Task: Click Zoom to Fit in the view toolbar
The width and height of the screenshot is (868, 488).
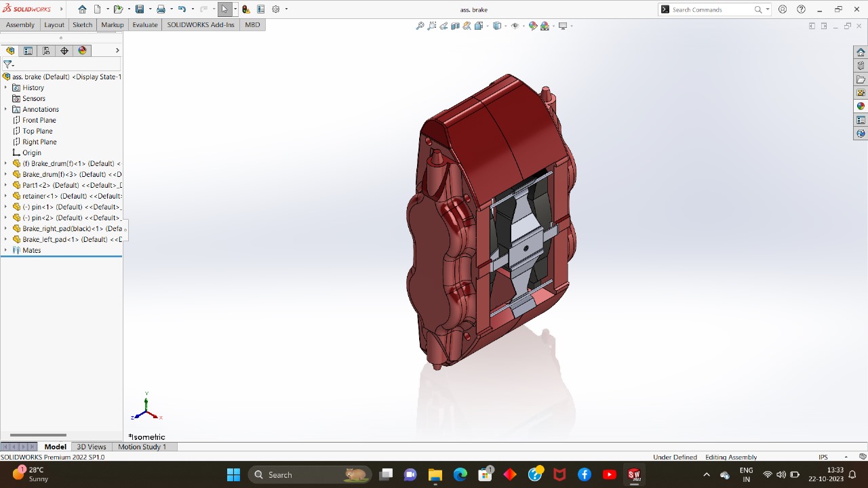Action: click(420, 26)
